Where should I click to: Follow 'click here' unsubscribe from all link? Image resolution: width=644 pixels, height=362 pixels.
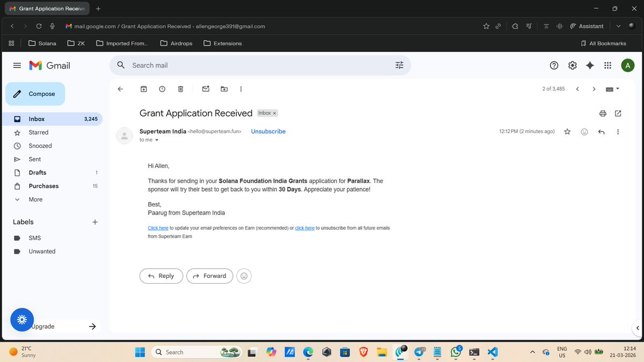click(305, 228)
